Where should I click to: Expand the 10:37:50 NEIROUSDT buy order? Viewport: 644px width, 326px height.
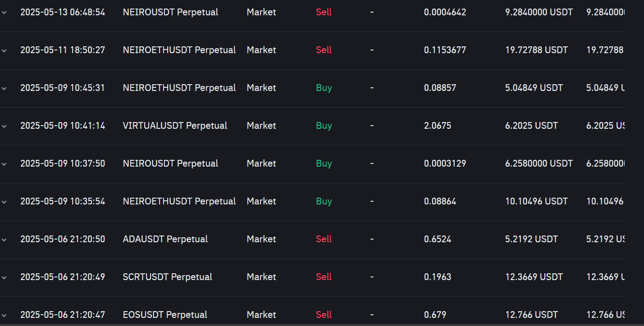tap(4, 164)
